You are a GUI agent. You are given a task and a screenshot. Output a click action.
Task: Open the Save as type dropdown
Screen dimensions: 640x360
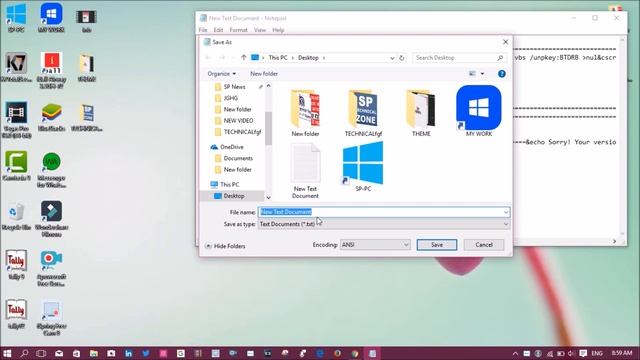(x=384, y=224)
